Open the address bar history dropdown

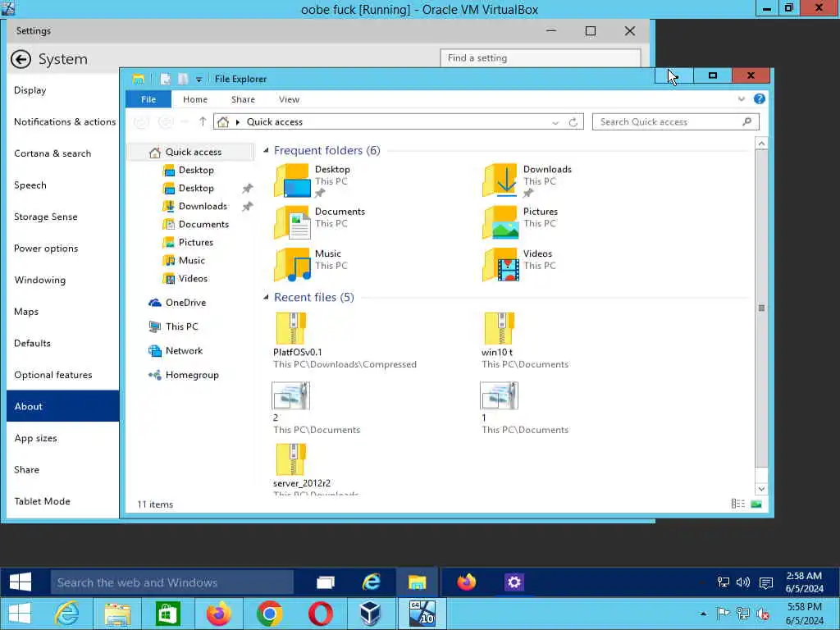click(555, 122)
